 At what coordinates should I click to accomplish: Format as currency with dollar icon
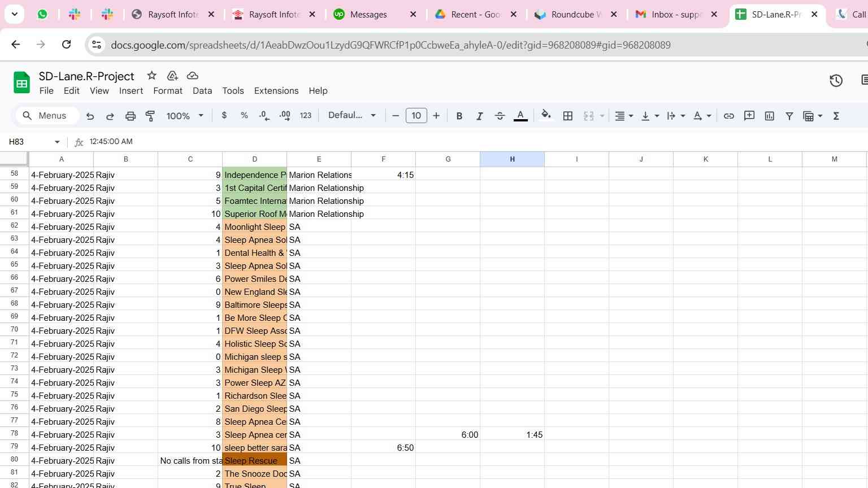pos(224,115)
